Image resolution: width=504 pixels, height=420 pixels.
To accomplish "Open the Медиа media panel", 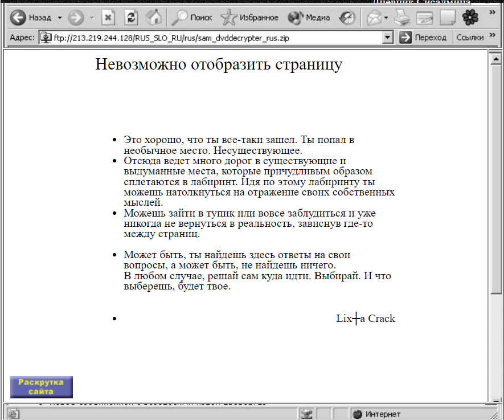I will (x=309, y=18).
